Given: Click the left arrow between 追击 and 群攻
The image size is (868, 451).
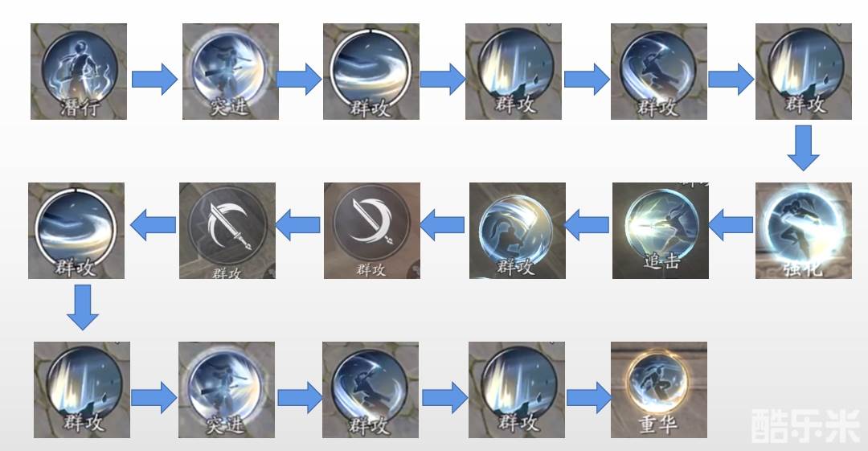Looking at the screenshot, I should point(586,224).
